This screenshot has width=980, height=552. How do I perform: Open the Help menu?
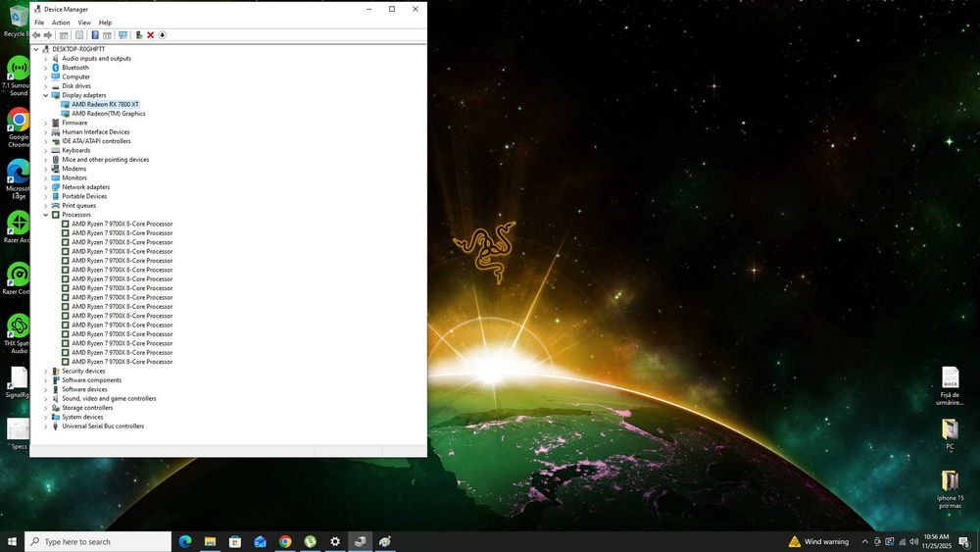(105, 23)
